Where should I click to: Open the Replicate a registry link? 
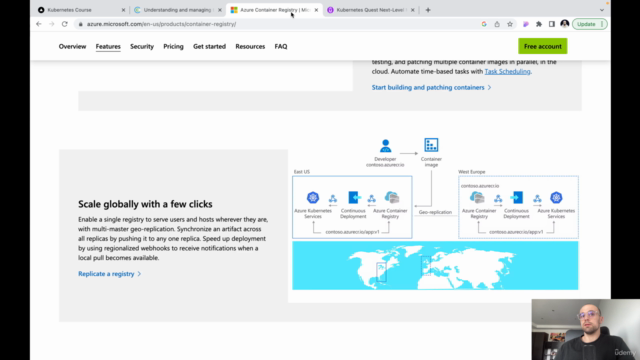[109, 274]
